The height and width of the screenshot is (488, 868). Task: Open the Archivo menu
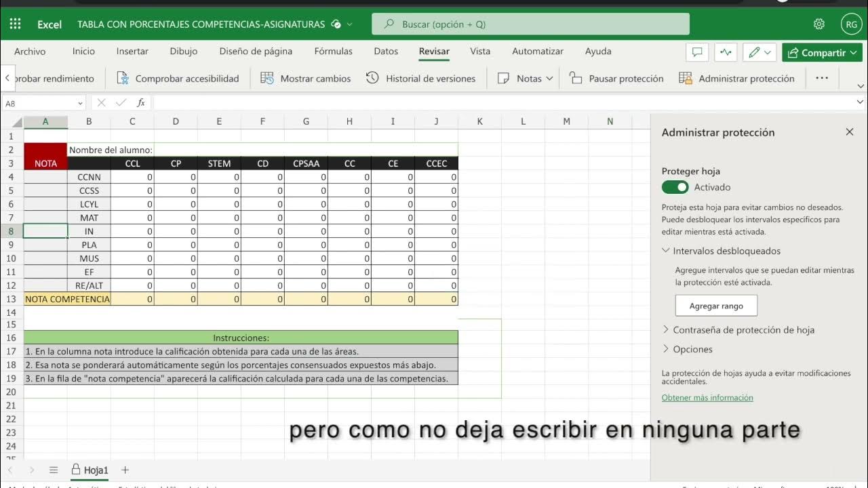(x=30, y=52)
